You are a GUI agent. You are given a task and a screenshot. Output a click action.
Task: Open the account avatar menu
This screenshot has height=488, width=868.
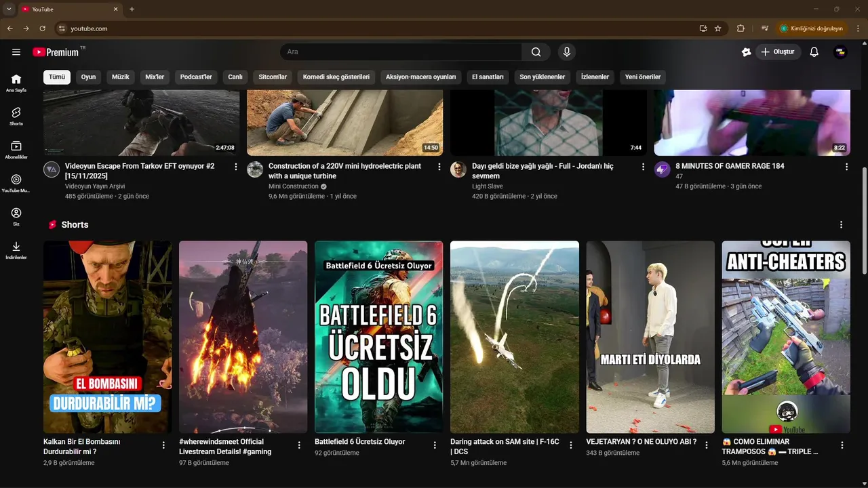click(x=840, y=52)
